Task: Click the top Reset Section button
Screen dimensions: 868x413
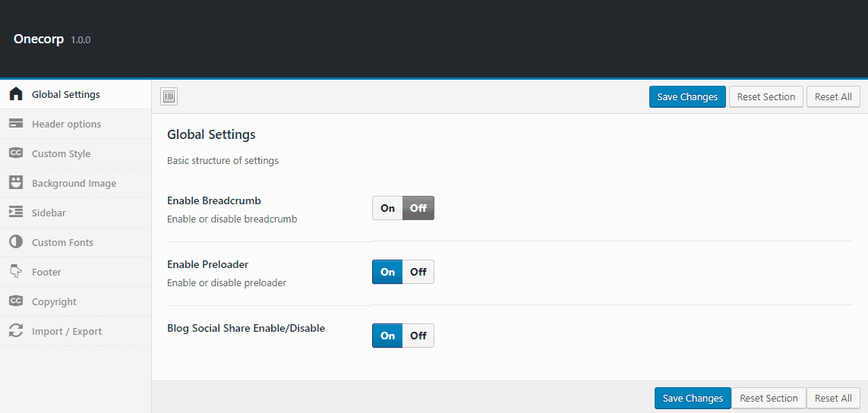Action: pyautogui.click(x=765, y=96)
